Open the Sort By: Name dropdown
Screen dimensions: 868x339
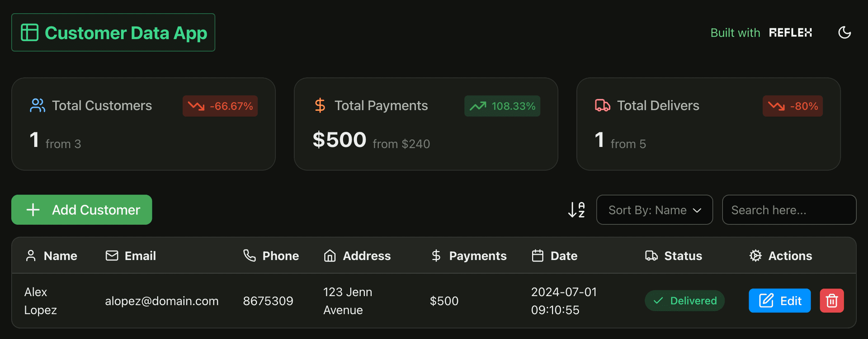click(654, 210)
